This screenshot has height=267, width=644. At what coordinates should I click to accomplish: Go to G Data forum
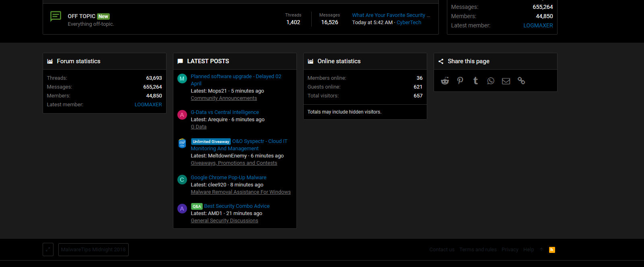point(198,127)
